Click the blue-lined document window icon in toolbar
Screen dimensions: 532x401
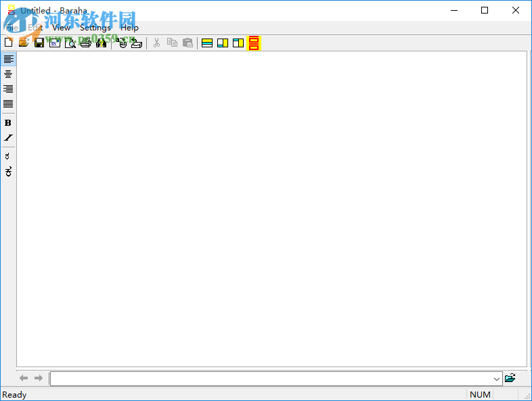pos(55,43)
